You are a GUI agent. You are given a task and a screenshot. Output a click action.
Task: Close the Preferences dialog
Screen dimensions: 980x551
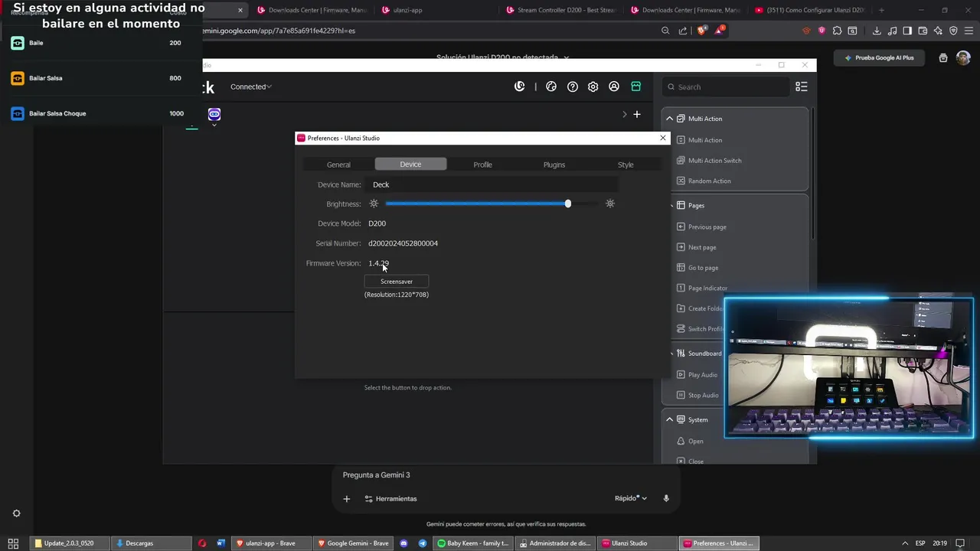coord(663,138)
